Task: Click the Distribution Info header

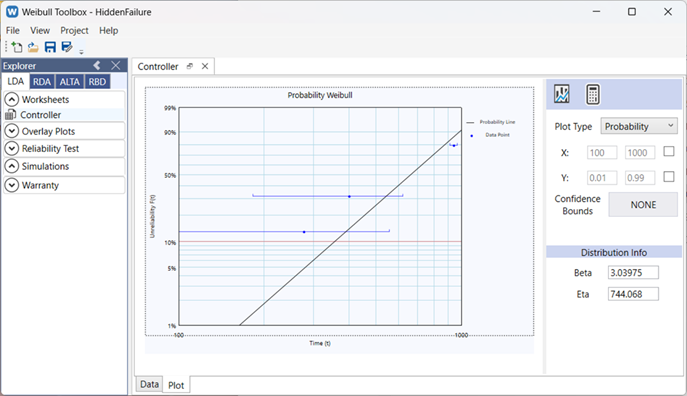Action: point(614,252)
